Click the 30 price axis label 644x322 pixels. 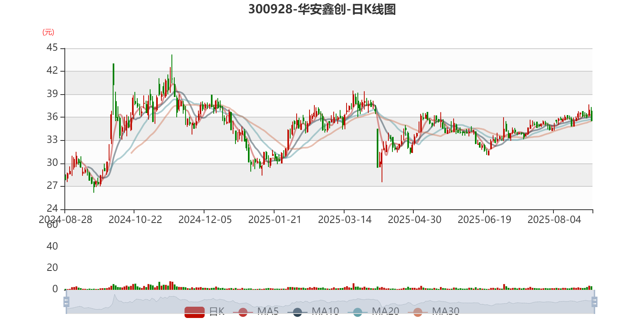tap(52, 163)
